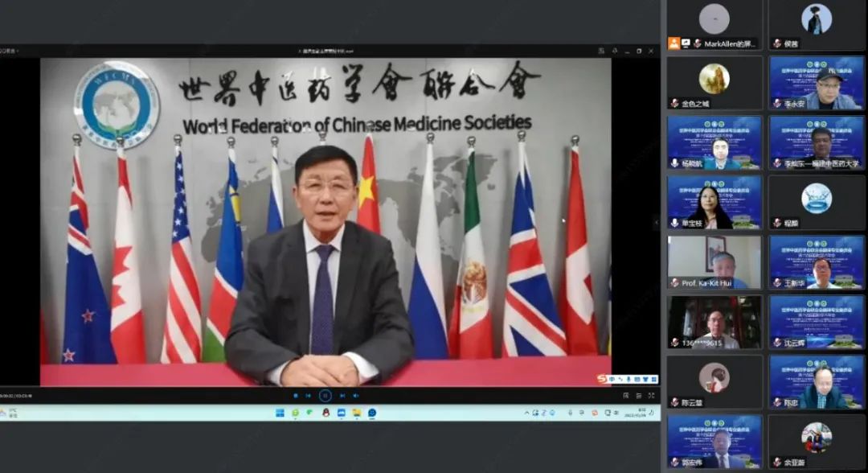Screen dimensions: 868x473
Task: Open the QQ penguin app on the taskbar
Action: point(326,413)
